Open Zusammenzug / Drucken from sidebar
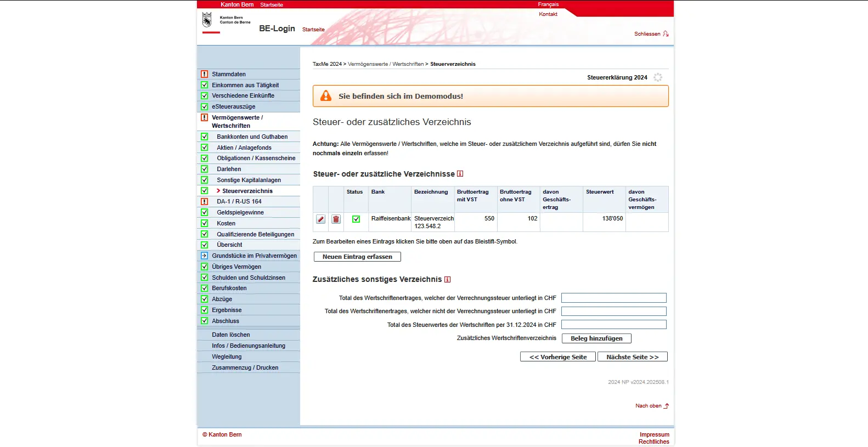Screen dimensions: 868x447 (x=245, y=368)
